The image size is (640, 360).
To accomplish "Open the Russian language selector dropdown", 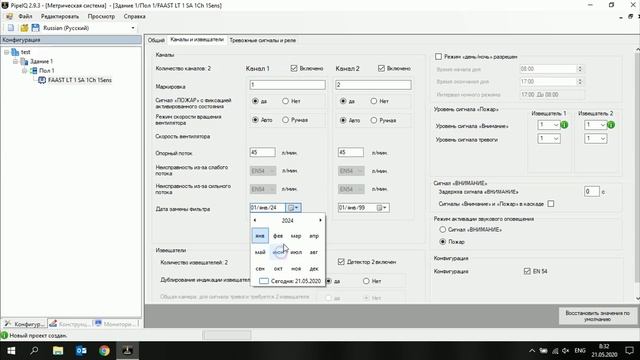I will coord(133,28).
